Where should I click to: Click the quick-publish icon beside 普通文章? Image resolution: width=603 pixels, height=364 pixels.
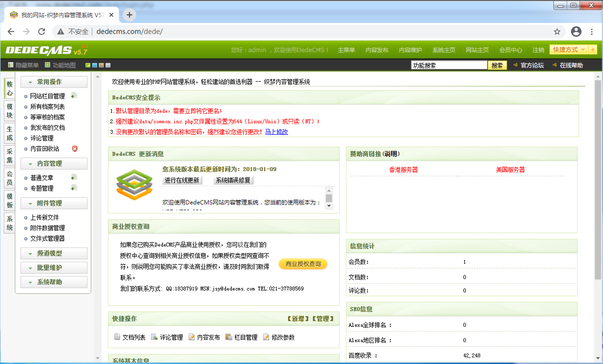(74, 177)
